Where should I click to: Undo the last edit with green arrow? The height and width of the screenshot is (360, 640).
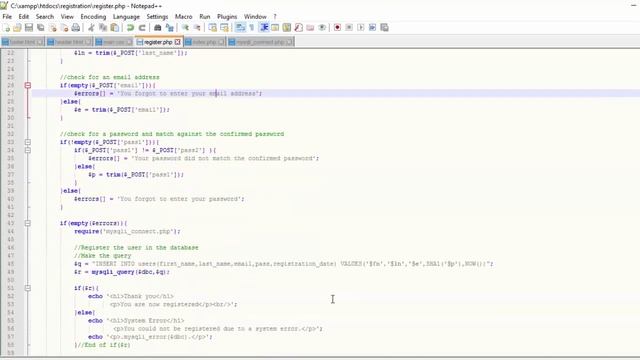130,28
